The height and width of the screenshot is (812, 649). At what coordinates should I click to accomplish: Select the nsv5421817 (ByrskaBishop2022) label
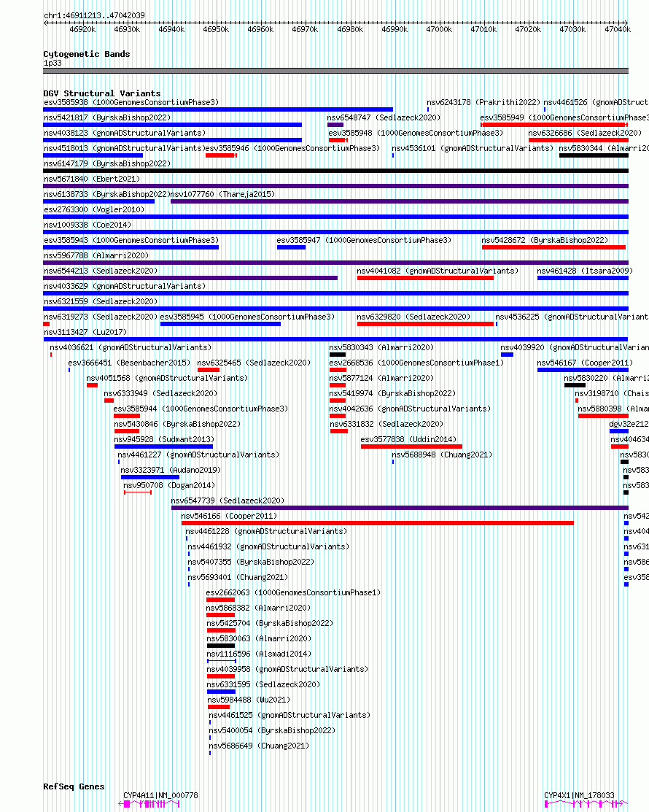(x=107, y=117)
